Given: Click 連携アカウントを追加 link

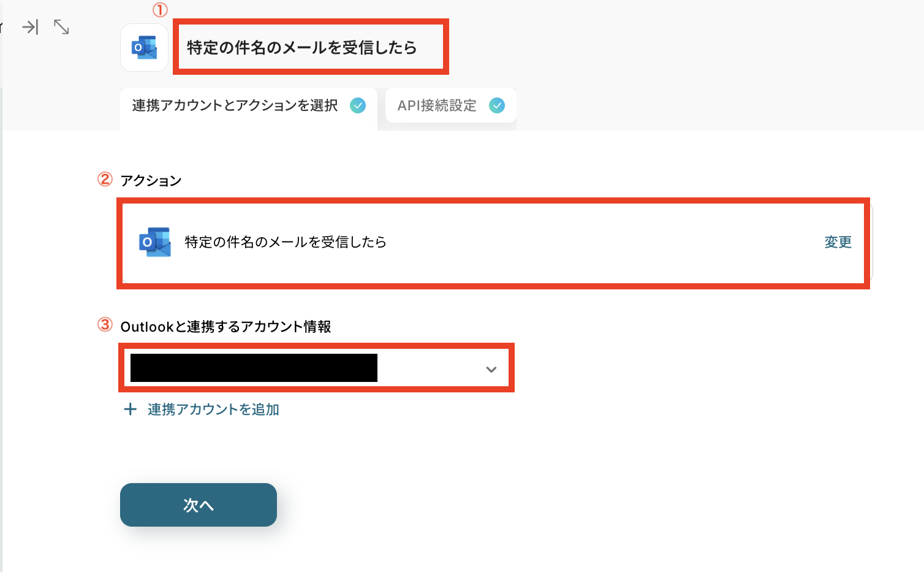Looking at the screenshot, I should tap(213, 410).
